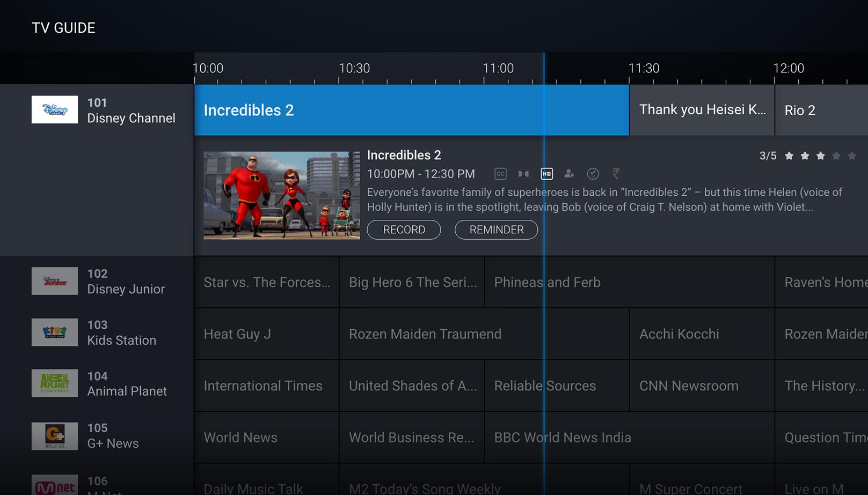Select channel 101 Disney Channel label
The width and height of the screenshot is (868, 495).
tap(131, 110)
